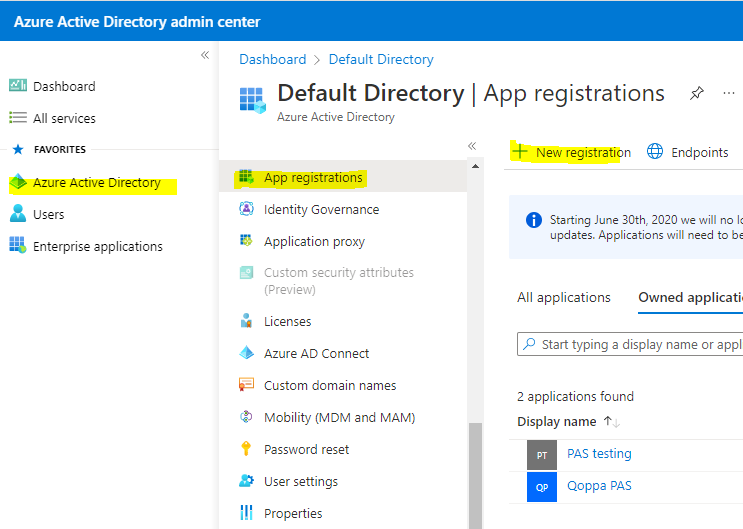Open Identity Governance menu item
743x529 pixels.
click(x=343, y=209)
